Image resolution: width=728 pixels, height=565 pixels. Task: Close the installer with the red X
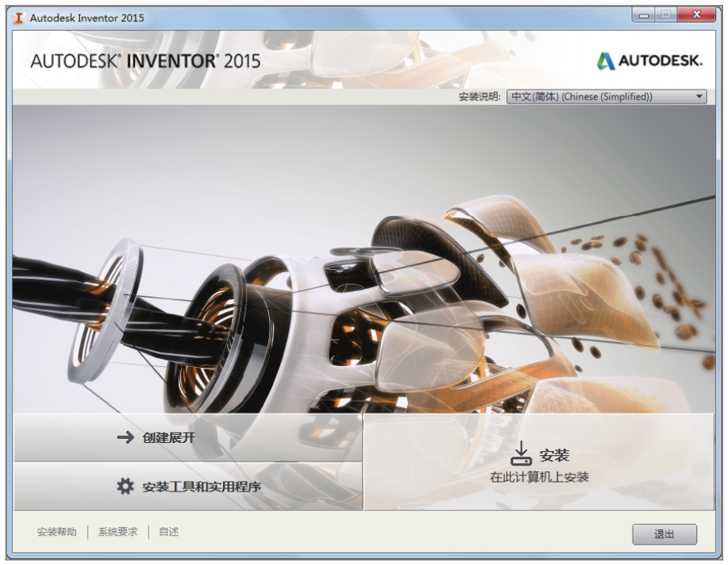[x=695, y=16]
